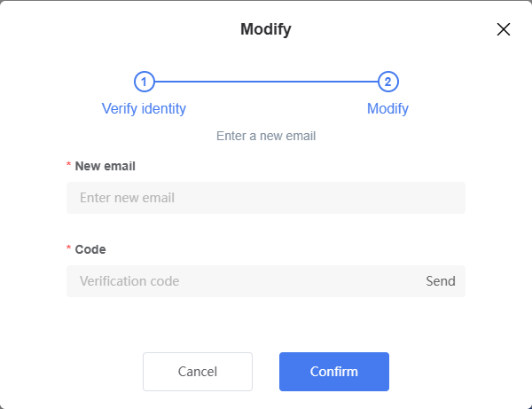
Task: Click the 'Enter a new email' subtitle
Action: (x=266, y=136)
